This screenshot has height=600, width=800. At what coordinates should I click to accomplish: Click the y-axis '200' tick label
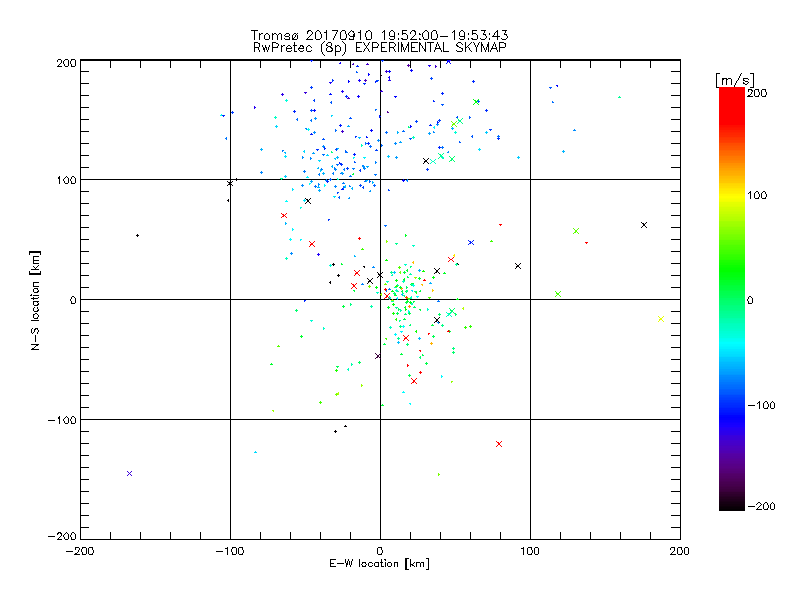[x=66, y=63]
